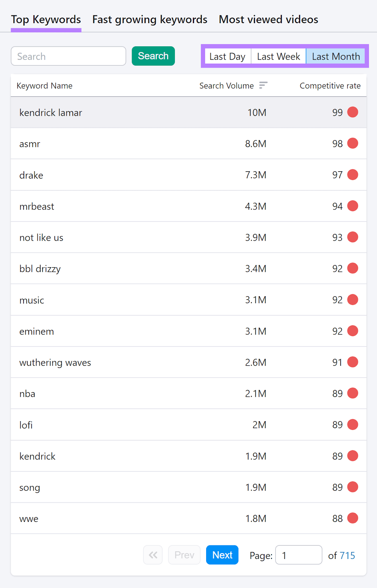Open page 715 via the link
The width and height of the screenshot is (377, 588).
click(x=348, y=555)
